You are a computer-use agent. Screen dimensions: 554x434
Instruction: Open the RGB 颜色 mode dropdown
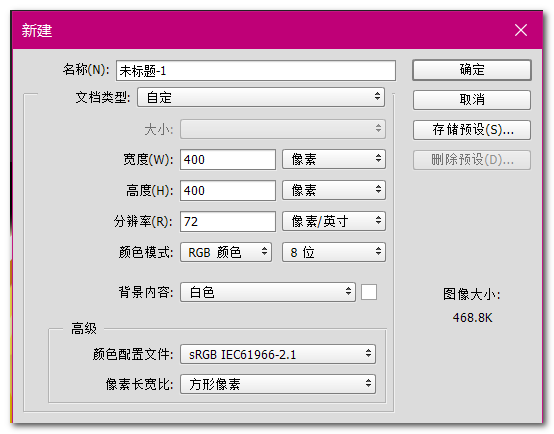click(226, 252)
